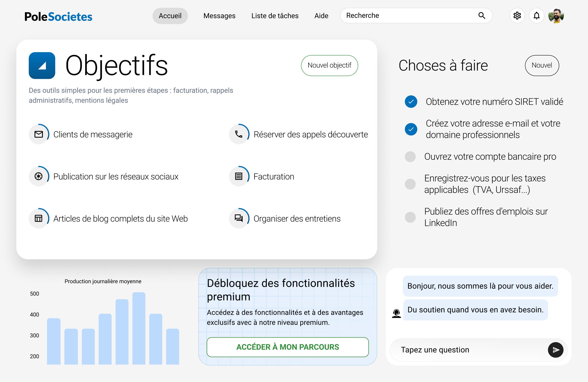This screenshot has height=382, width=588.
Task: Open the settings gear icon
Action: pos(517,15)
